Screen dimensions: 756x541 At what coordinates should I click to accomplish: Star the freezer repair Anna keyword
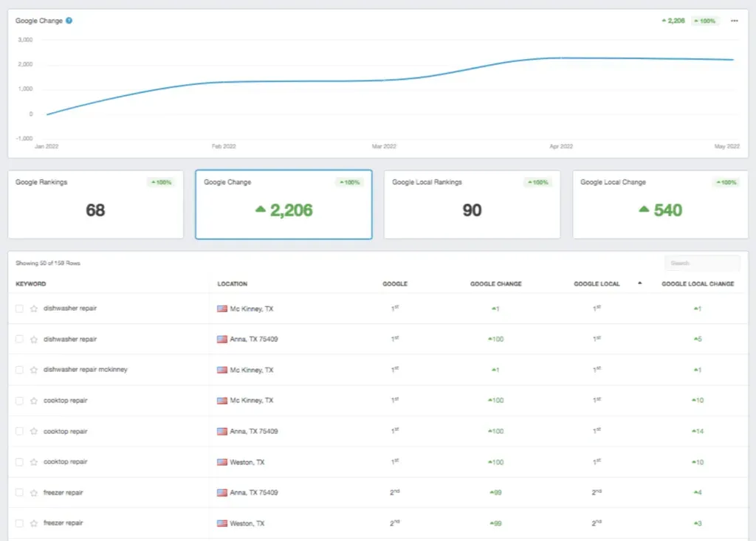tap(33, 492)
